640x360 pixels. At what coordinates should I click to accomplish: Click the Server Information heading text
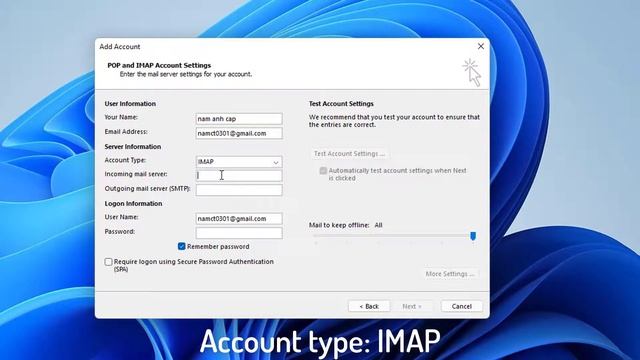click(133, 147)
